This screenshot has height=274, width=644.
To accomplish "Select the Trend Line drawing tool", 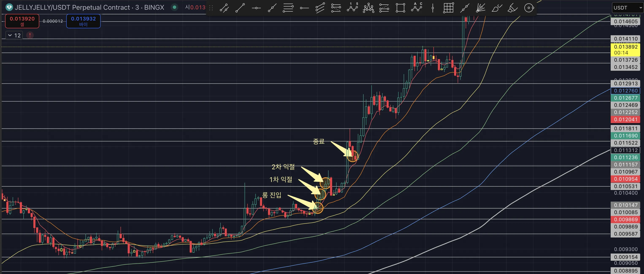I will (x=240, y=8).
